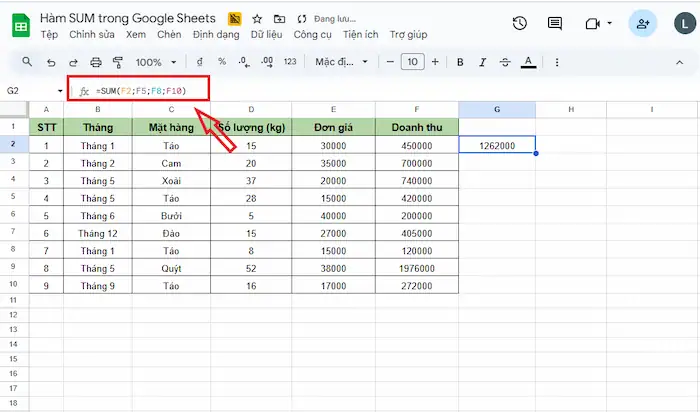Viewport: 700px width, 412px height.
Task: Open the text color picker
Action: (528, 62)
